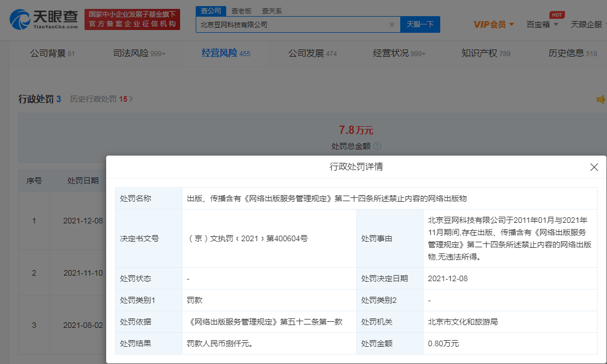Close the 行政处罚详情 dialog
This screenshot has width=607, height=364.
point(594,167)
